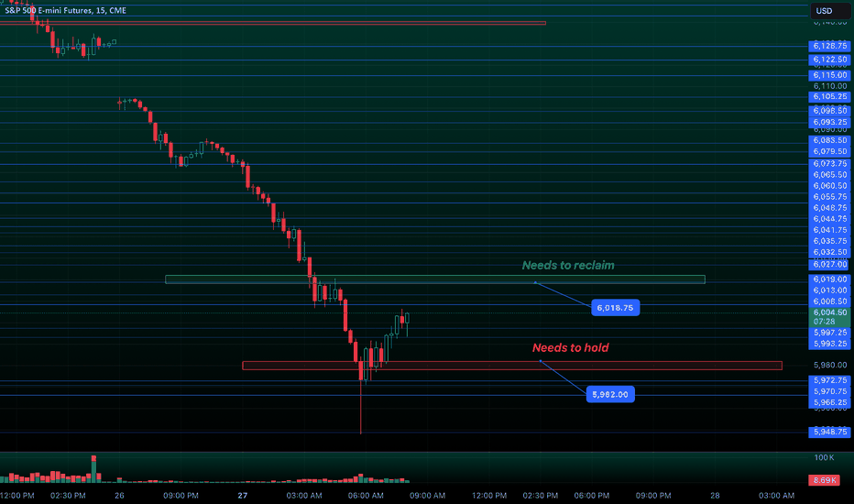Open the USD currency selector

pos(829,11)
